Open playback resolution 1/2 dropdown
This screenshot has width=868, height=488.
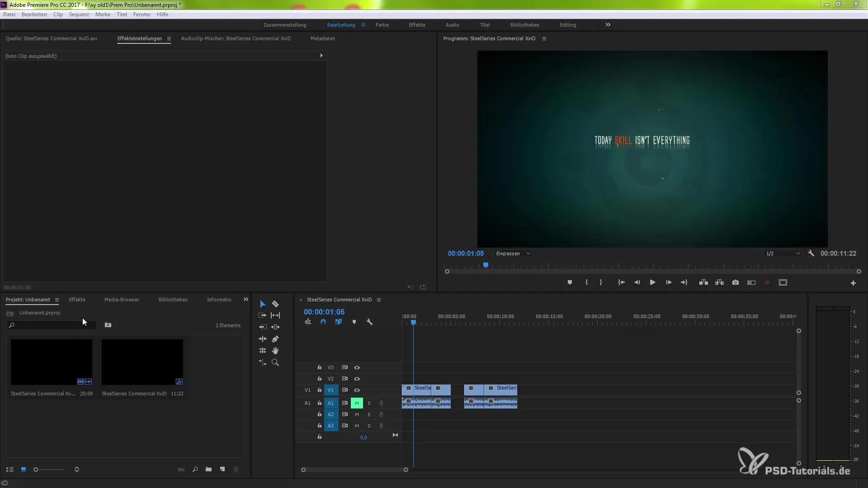coord(783,253)
